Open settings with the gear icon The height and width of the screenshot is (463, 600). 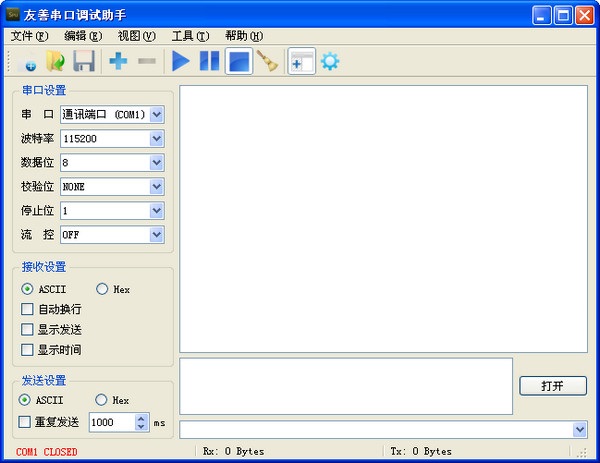(329, 62)
